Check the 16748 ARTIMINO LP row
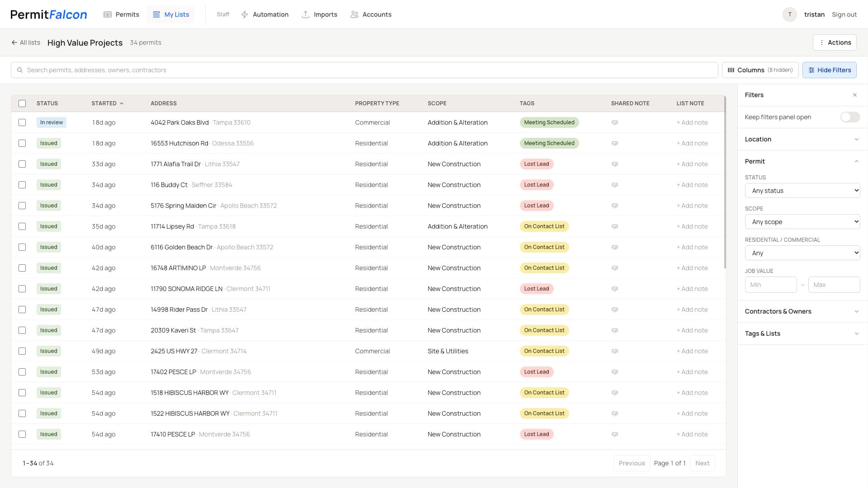This screenshot has width=868, height=488. [x=22, y=268]
